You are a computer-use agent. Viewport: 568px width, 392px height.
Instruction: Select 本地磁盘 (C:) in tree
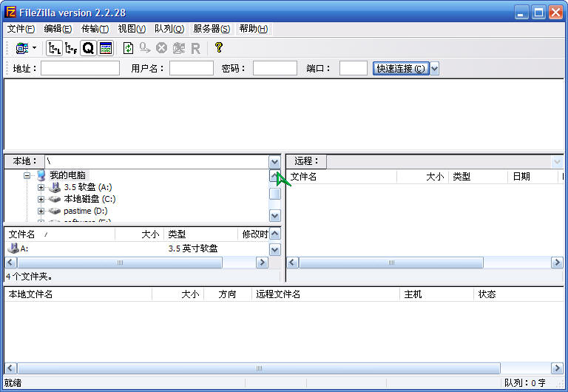pos(89,199)
